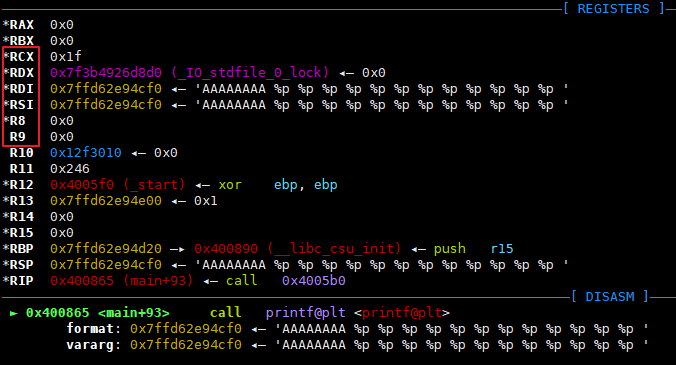Click RSP address 0x7ffd62e94cf0
This screenshot has height=365, width=676.
[x=106, y=265]
